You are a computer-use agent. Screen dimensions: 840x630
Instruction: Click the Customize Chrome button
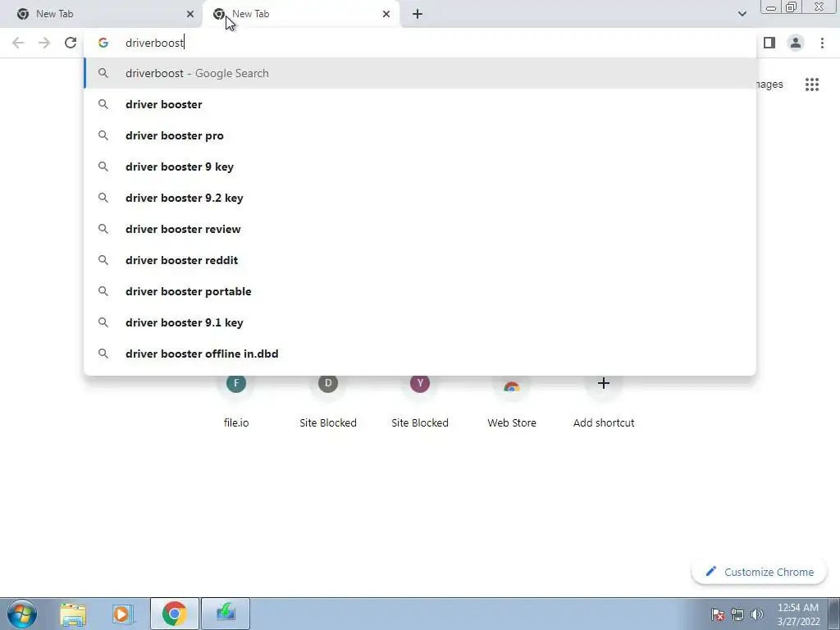click(x=759, y=572)
